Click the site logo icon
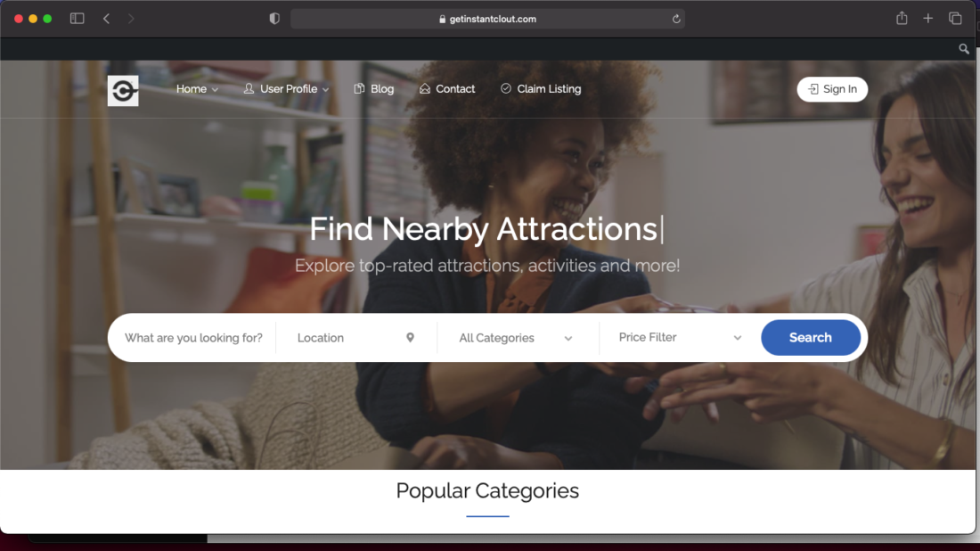 pos(123,91)
